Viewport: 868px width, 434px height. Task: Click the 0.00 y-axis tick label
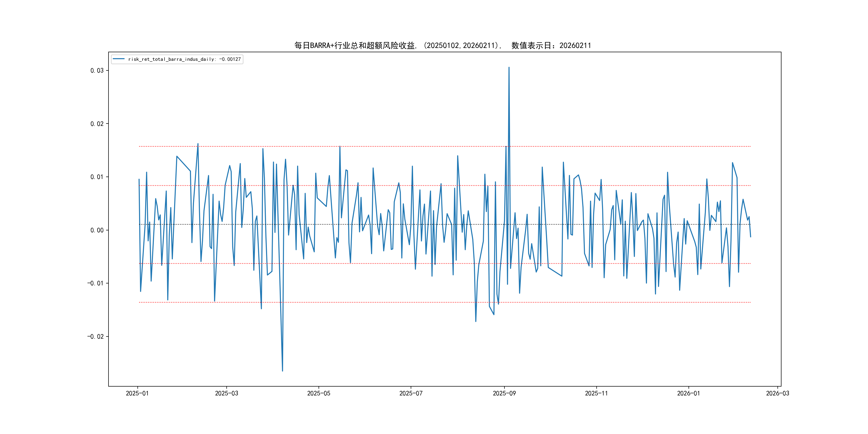(x=97, y=230)
